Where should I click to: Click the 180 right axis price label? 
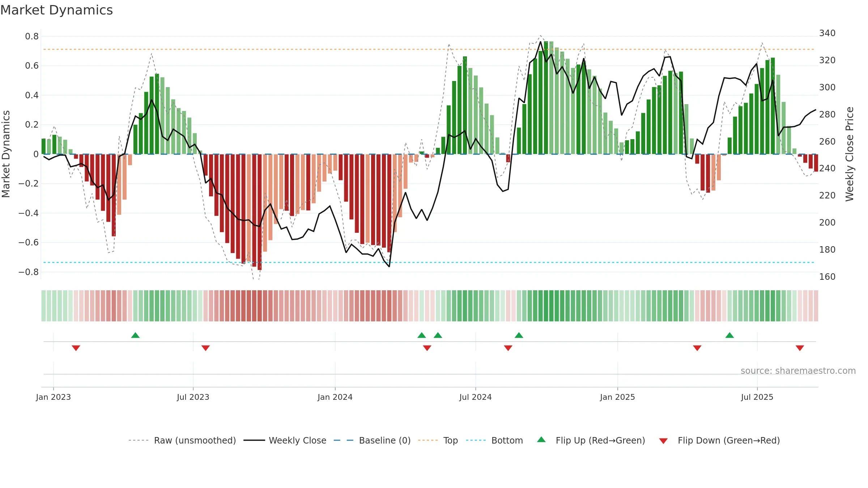(827, 249)
